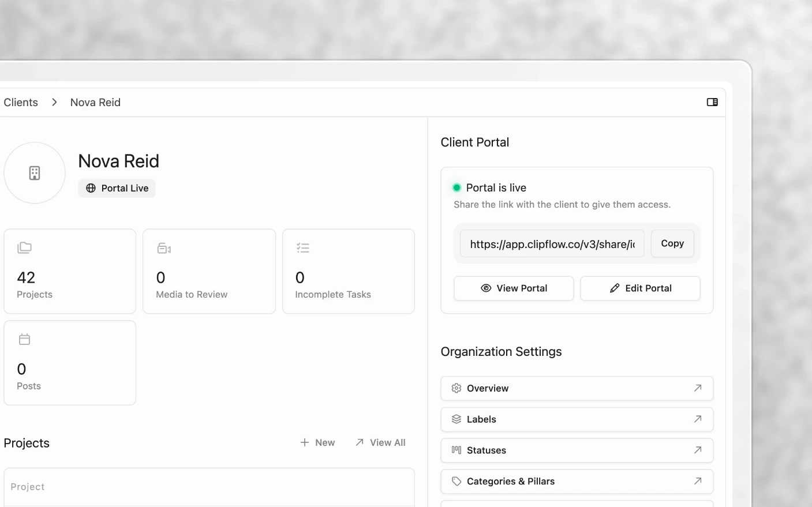Click the green Portal is live indicator
The width and height of the screenshot is (812, 507).
pyautogui.click(x=456, y=187)
